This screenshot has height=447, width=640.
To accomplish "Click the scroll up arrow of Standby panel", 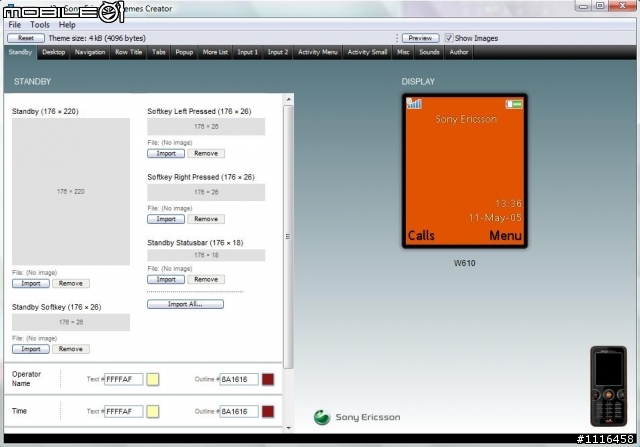I will tap(288, 99).
